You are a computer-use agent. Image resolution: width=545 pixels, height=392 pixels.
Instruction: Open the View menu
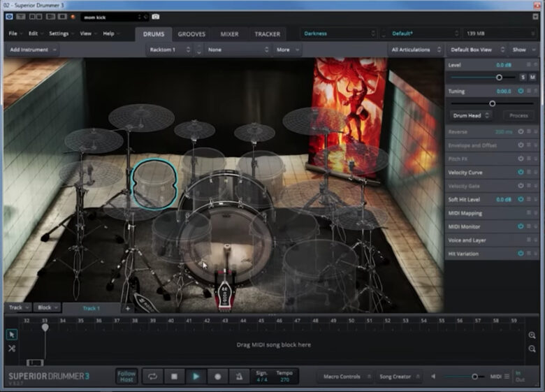click(88, 34)
